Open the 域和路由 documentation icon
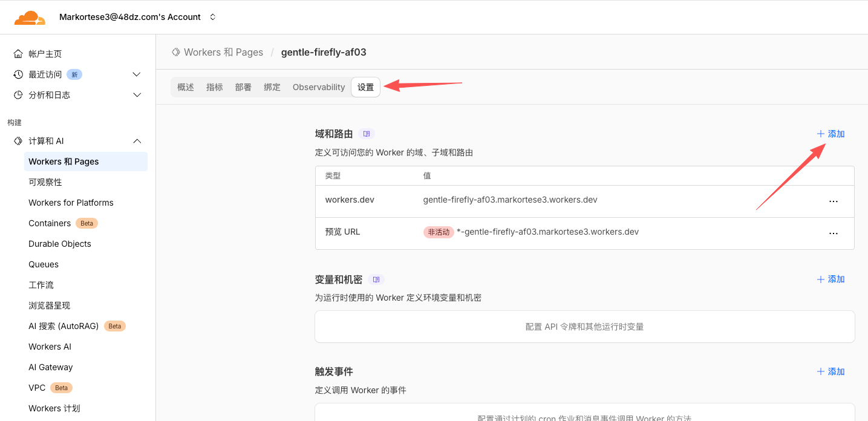Screen dimensions: 868x421 pos(367,134)
